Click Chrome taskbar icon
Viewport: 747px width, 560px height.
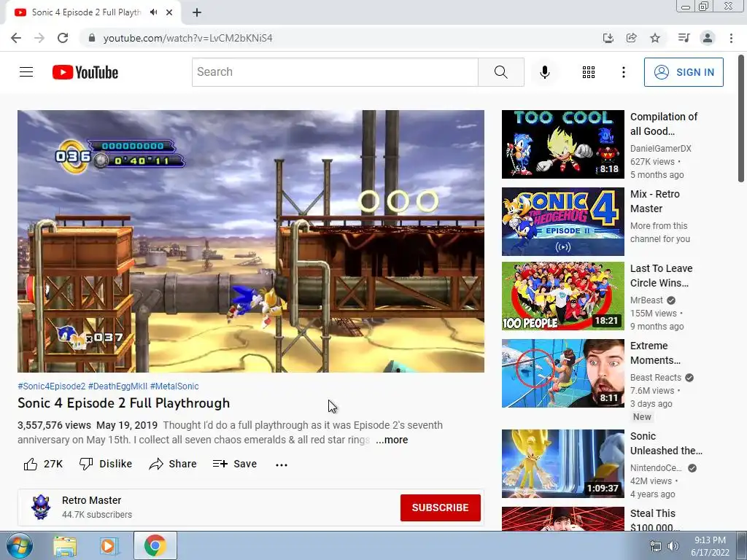(x=155, y=545)
